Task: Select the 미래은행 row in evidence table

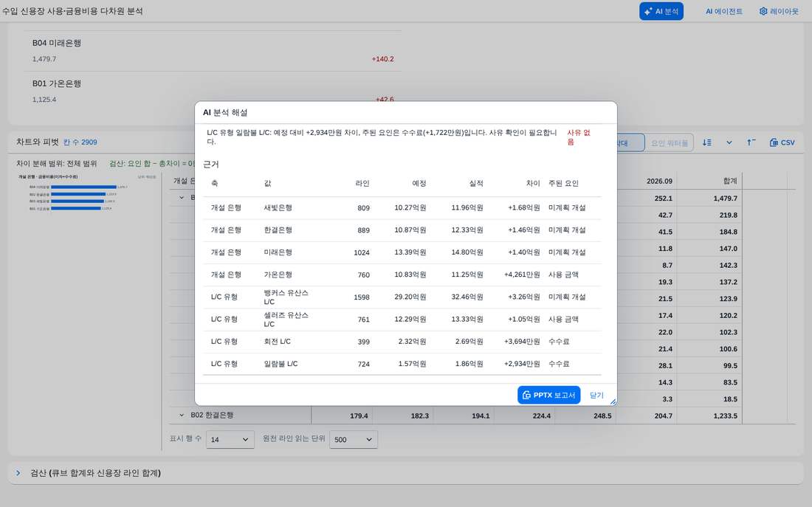Action: (x=402, y=252)
